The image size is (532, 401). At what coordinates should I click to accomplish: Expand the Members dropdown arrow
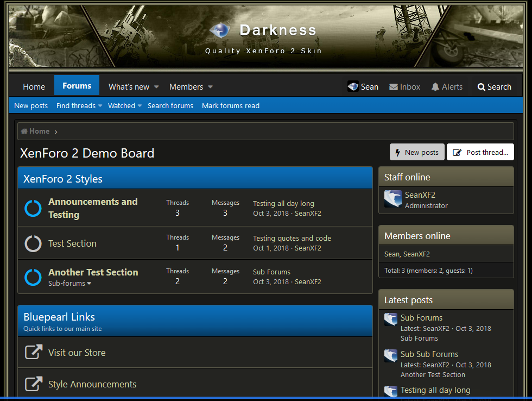tap(210, 87)
